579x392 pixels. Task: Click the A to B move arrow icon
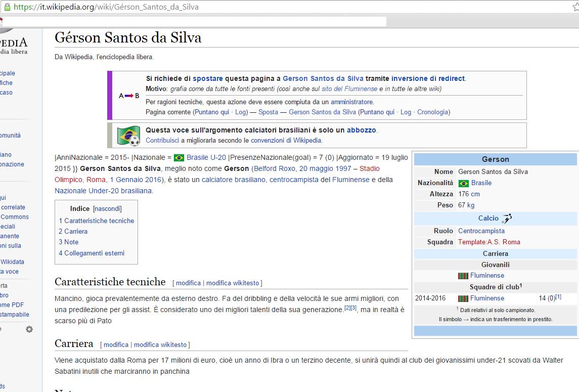129,96
